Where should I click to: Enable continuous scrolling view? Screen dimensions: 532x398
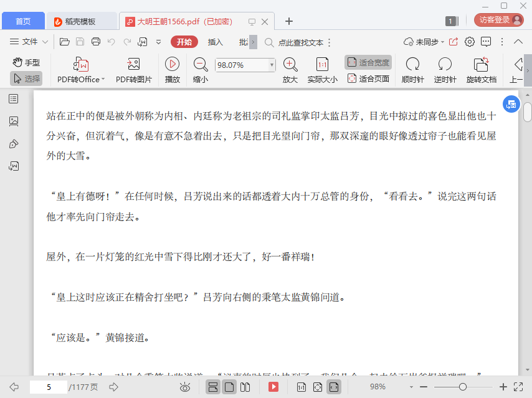coord(213,387)
